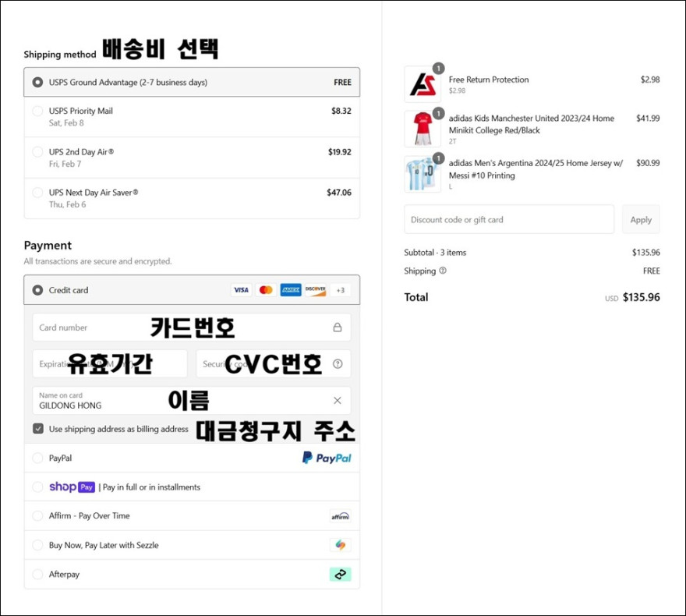Click the Mastercard icon
686x616 pixels.
point(266,290)
